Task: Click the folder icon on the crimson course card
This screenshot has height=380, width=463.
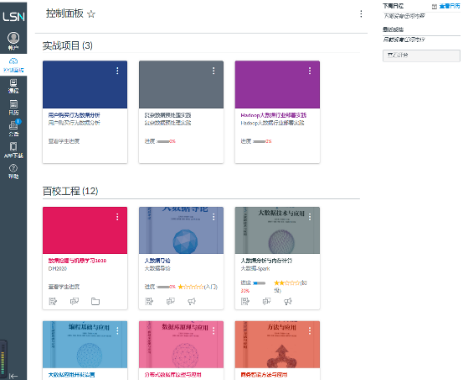Action: click(x=95, y=301)
